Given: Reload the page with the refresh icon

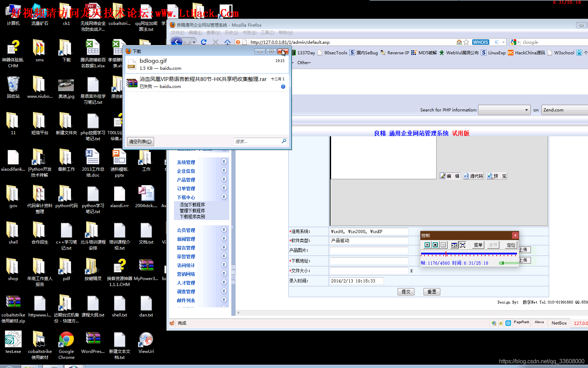Looking at the screenshot, I should coord(204,42).
